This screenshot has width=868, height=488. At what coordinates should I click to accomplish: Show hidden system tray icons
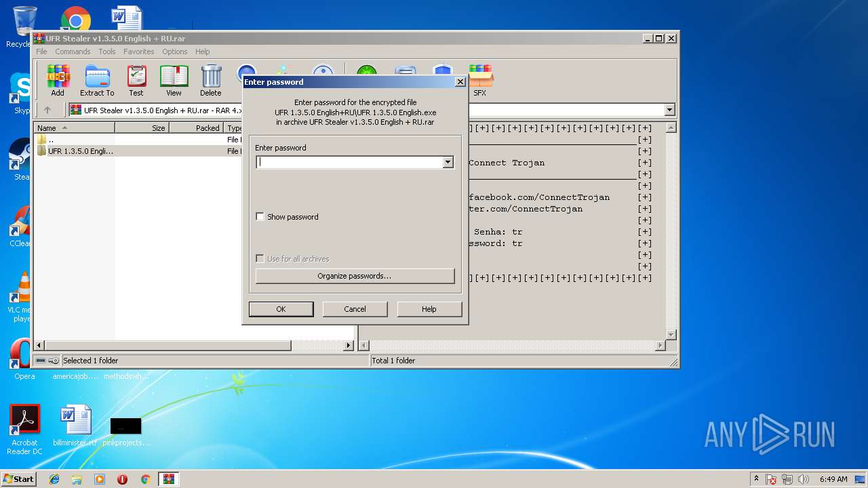(x=756, y=479)
